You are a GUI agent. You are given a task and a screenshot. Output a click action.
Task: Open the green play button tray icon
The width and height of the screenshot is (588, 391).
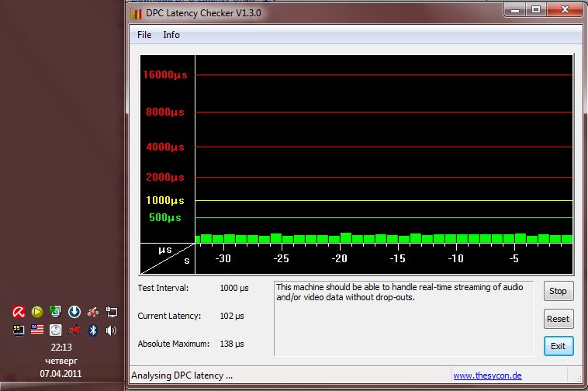(37, 312)
